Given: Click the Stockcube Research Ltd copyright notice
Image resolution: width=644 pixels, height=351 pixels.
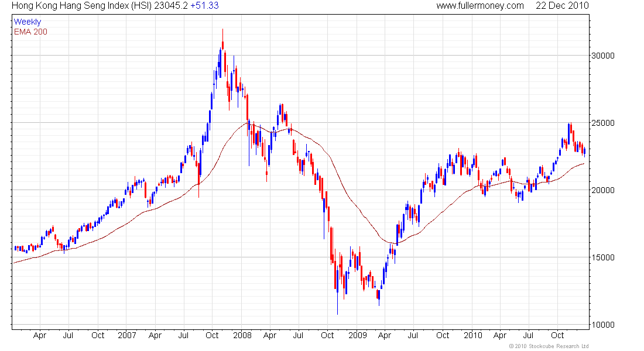Looking at the screenshot, I should point(549,346).
